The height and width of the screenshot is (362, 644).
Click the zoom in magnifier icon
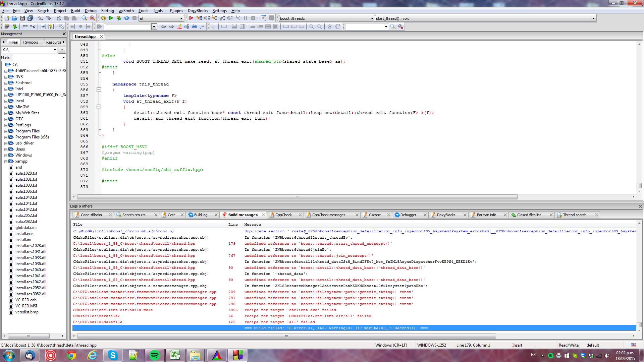tap(312, 26)
